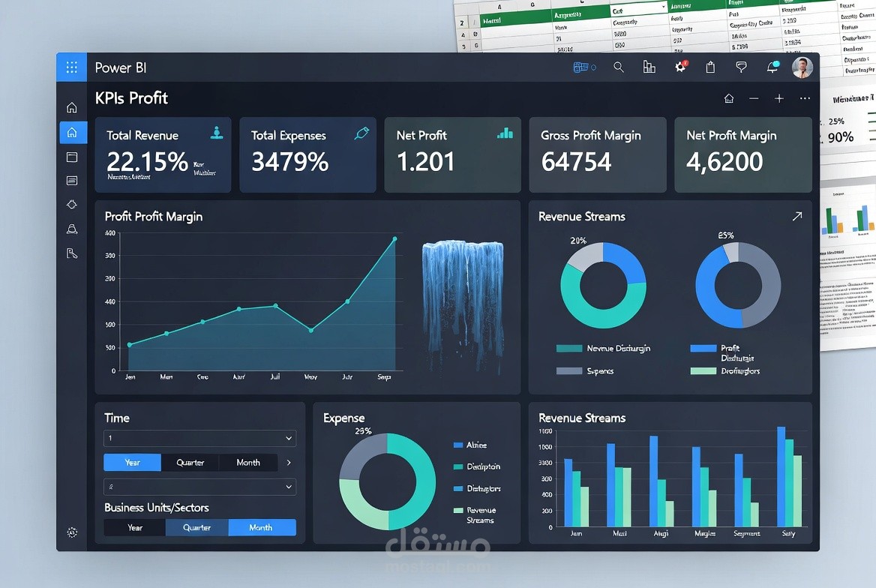Click the Power BI title text
Screen dimensions: 876x588
click(x=121, y=67)
